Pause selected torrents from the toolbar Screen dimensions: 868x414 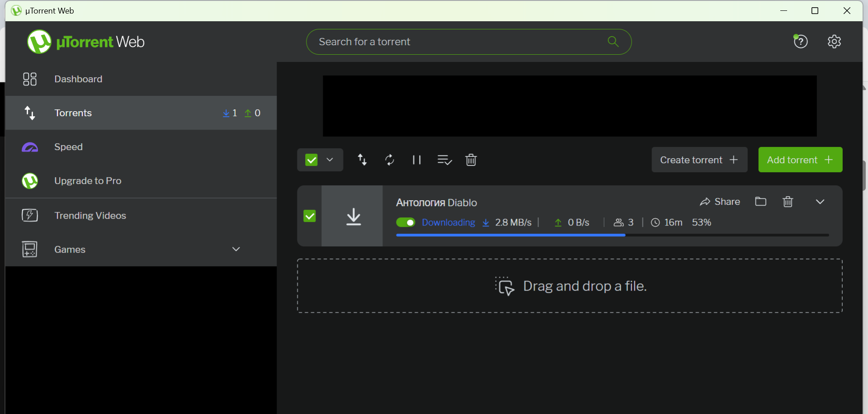[x=416, y=160]
